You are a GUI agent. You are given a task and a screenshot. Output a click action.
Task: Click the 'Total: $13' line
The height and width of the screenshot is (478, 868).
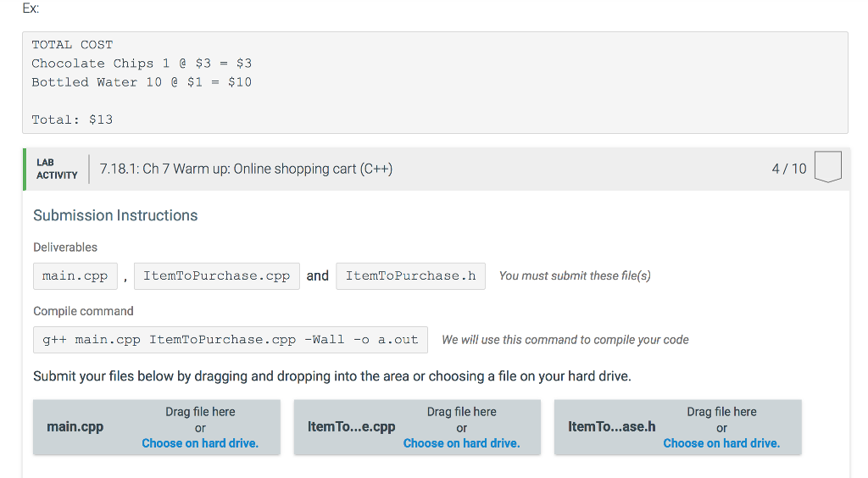(72, 119)
